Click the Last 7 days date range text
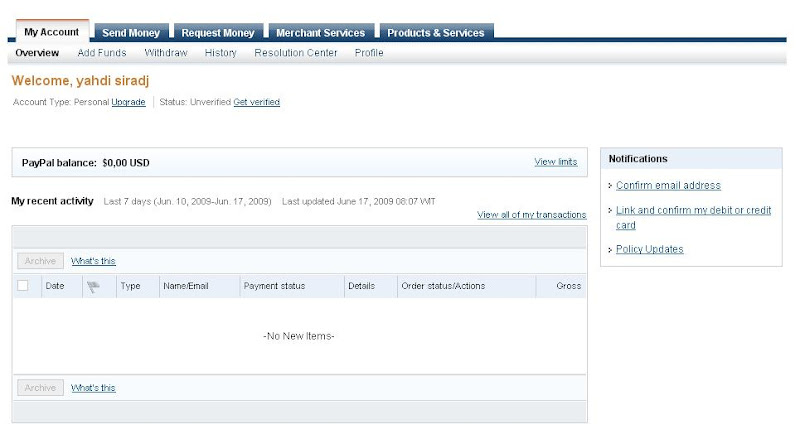This screenshot has width=800, height=434. point(187,201)
